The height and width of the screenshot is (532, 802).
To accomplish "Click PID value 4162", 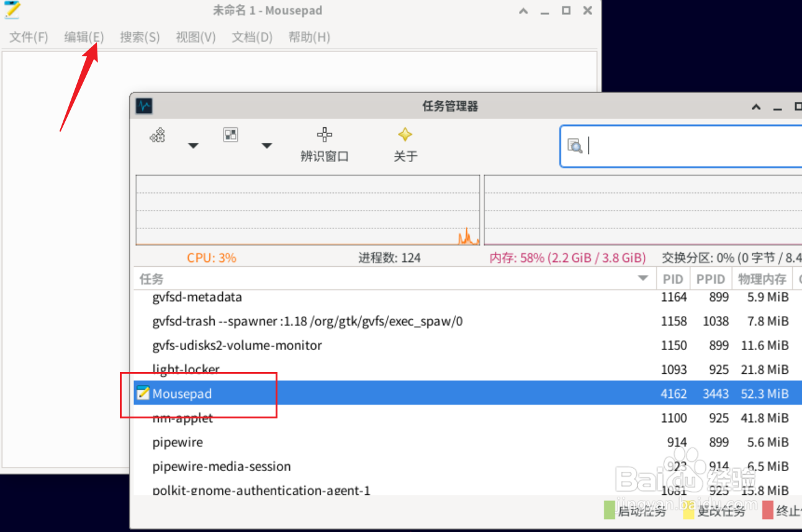I will tap(674, 394).
